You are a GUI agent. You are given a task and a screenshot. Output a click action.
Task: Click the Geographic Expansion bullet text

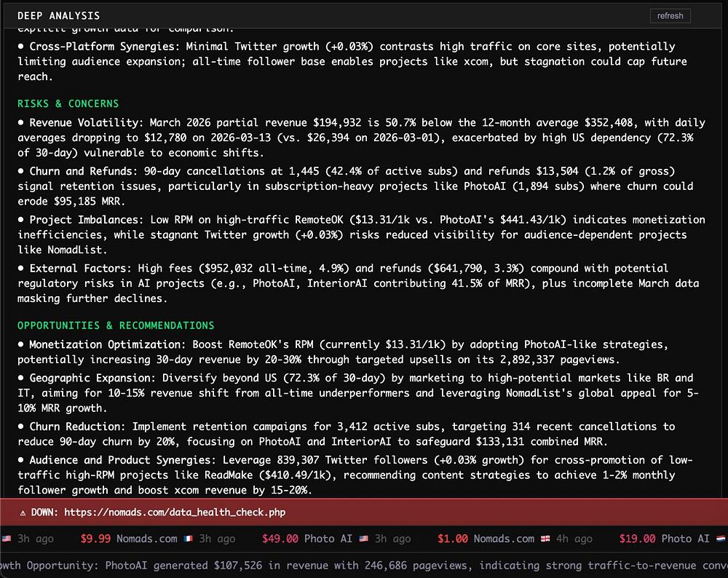point(358,393)
